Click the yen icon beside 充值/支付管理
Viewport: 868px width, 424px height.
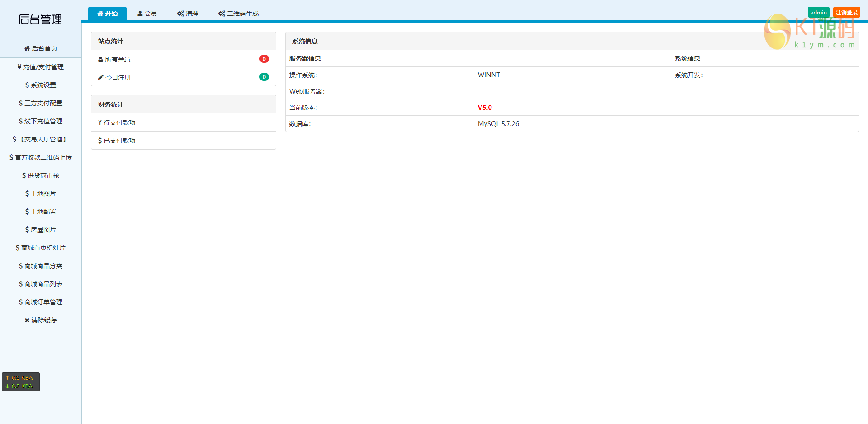coord(19,67)
